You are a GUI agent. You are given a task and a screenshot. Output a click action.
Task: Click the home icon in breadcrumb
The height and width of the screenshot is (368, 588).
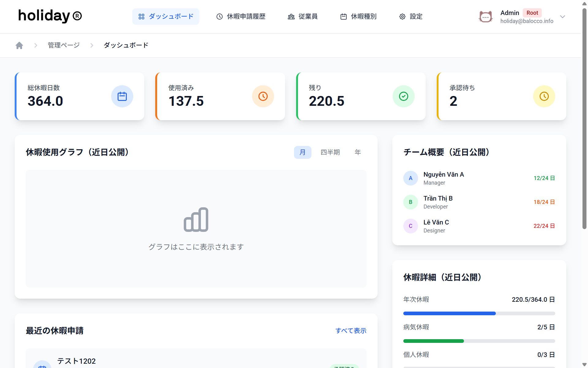coord(19,45)
